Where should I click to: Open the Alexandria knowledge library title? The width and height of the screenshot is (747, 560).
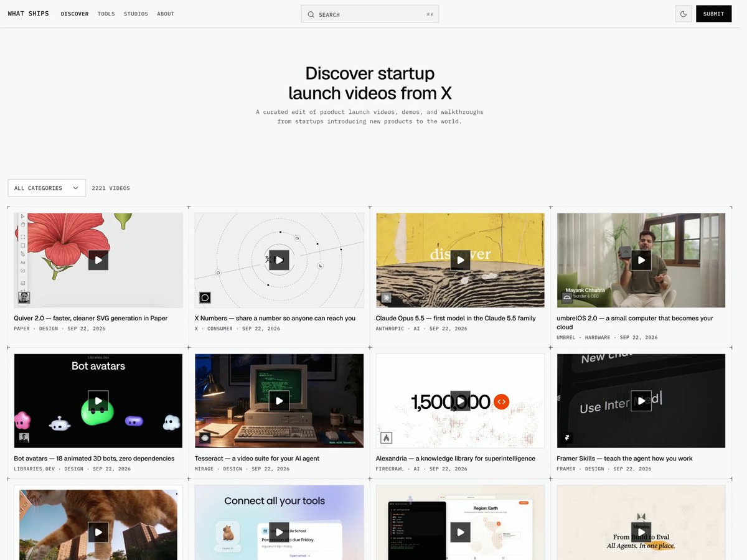click(456, 459)
